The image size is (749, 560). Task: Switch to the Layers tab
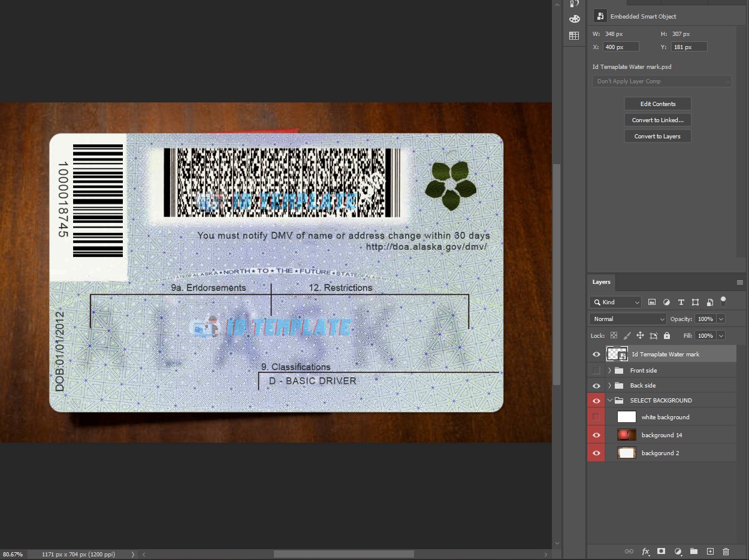coord(602,282)
